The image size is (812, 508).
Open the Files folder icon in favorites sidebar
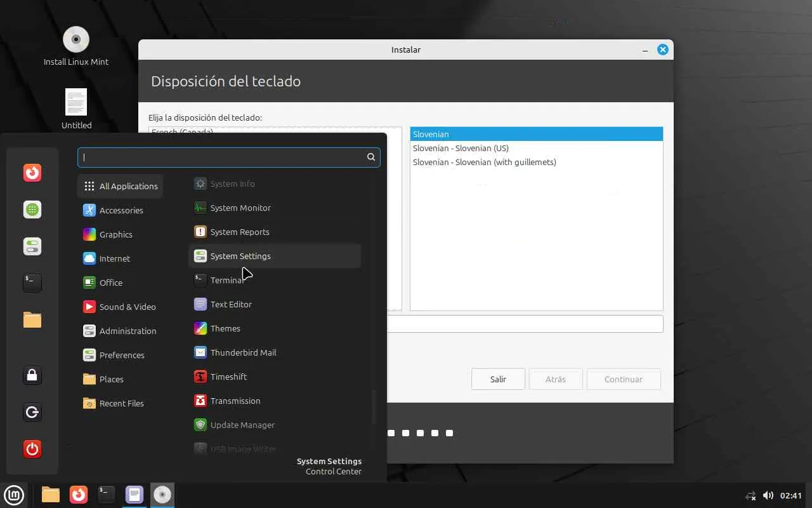(x=32, y=320)
